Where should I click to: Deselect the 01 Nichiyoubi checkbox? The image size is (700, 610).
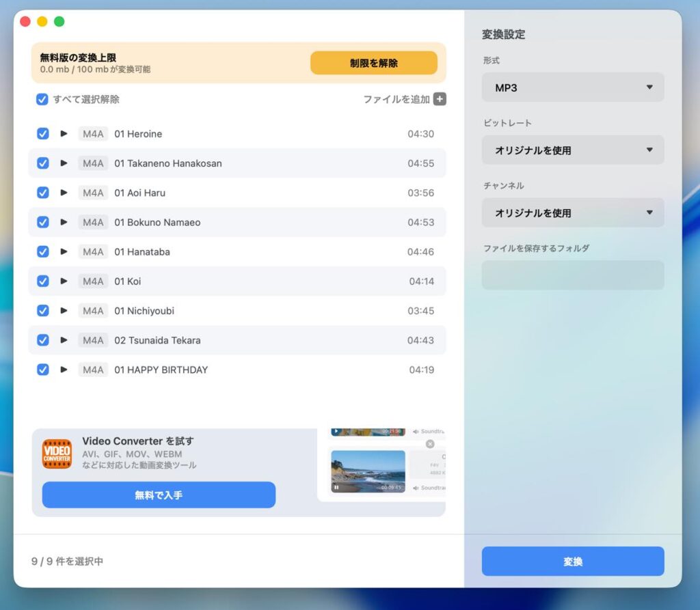42,311
